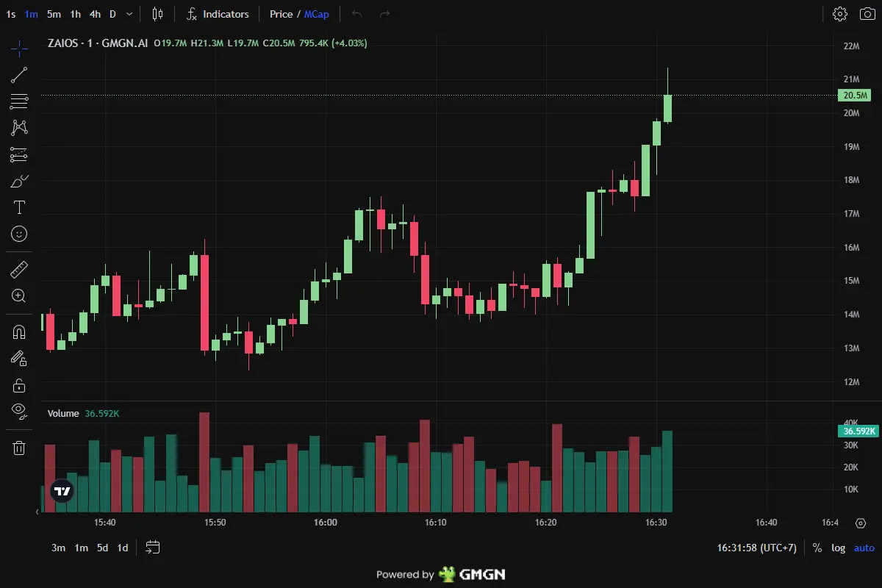Image resolution: width=882 pixels, height=588 pixels.
Task: Click the 18M price axis label
Action: coord(852,180)
